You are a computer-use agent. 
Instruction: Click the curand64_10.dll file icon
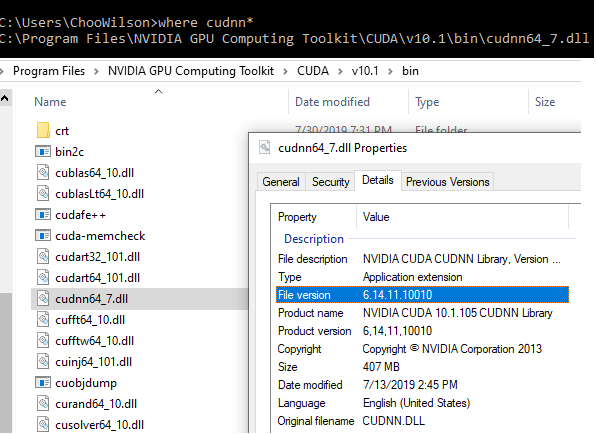[43, 404]
